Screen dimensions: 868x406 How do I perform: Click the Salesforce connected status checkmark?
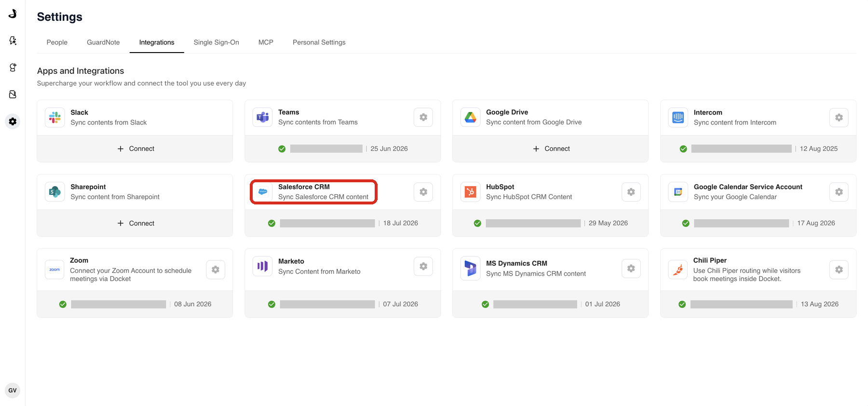tap(271, 223)
